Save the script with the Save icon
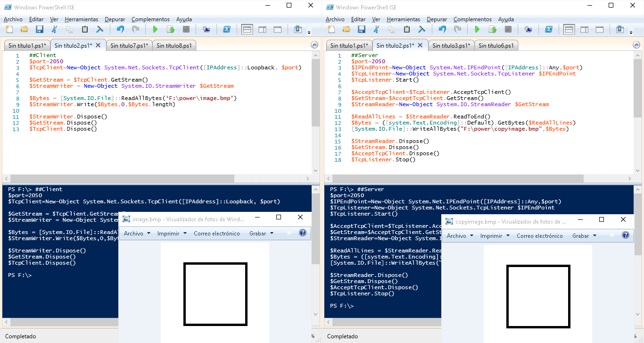The width and height of the screenshot is (644, 343). coord(40,29)
